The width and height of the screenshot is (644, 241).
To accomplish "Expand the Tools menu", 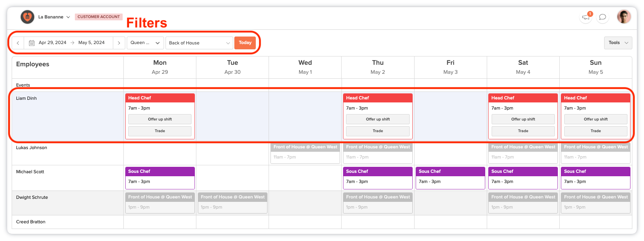I will [618, 43].
